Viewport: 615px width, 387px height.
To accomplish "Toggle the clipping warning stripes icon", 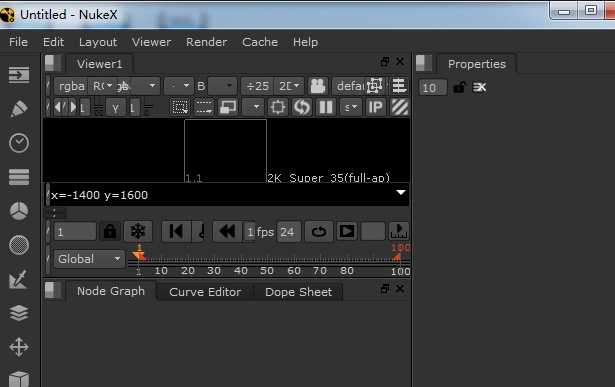I will click(x=400, y=107).
